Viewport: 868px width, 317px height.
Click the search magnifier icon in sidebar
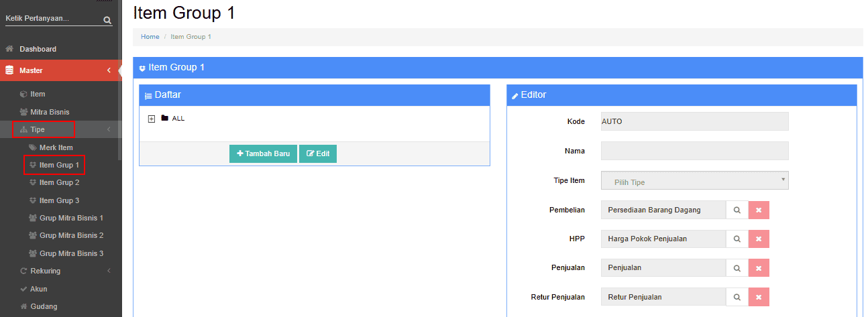(x=107, y=20)
